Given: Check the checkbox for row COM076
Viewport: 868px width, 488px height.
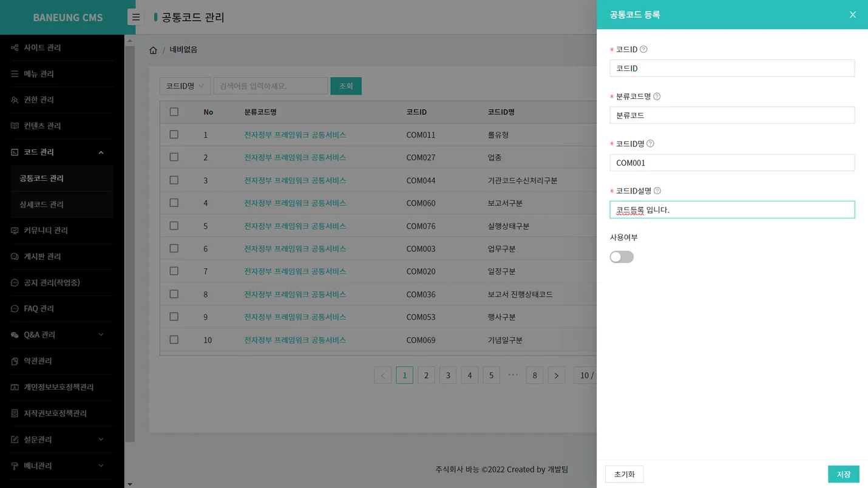Looking at the screenshot, I should [174, 226].
